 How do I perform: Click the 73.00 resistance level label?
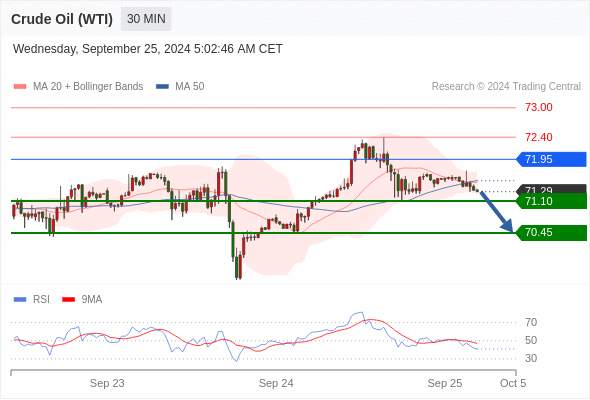539,107
